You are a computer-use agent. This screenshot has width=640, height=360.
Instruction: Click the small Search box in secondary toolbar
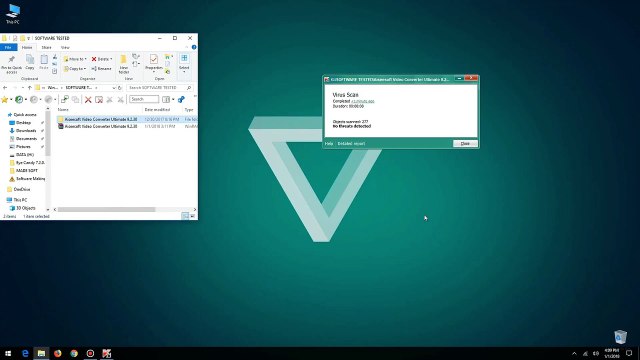click(144, 99)
